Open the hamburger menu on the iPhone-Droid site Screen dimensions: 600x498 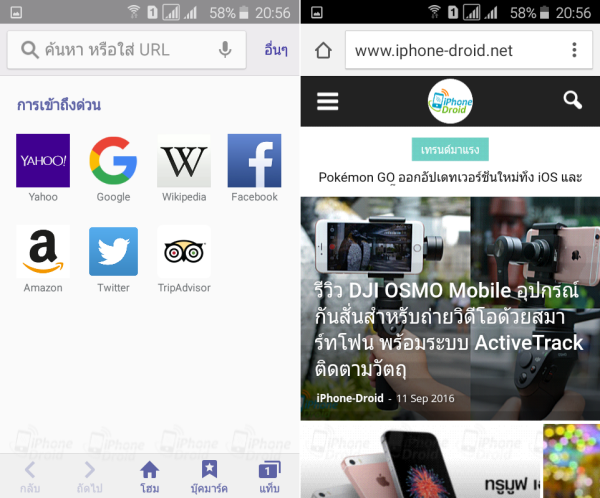[x=328, y=100]
